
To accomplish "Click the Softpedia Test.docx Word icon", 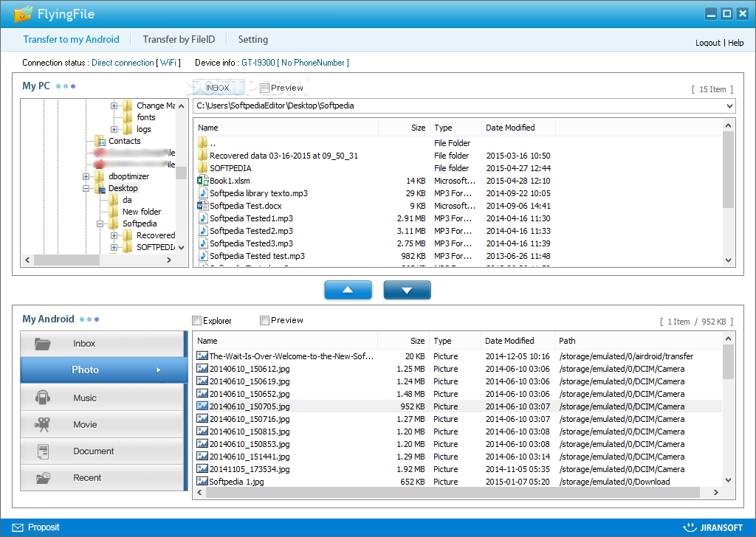I will pyautogui.click(x=202, y=206).
